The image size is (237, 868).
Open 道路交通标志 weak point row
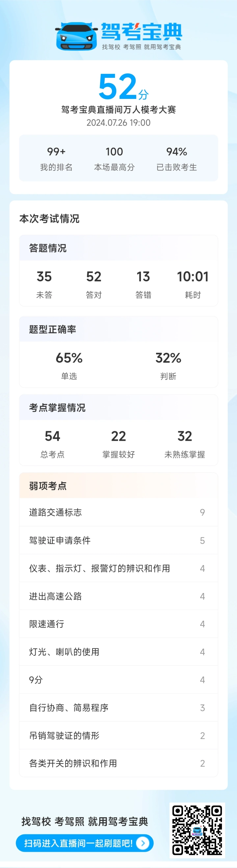[x=118, y=512]
